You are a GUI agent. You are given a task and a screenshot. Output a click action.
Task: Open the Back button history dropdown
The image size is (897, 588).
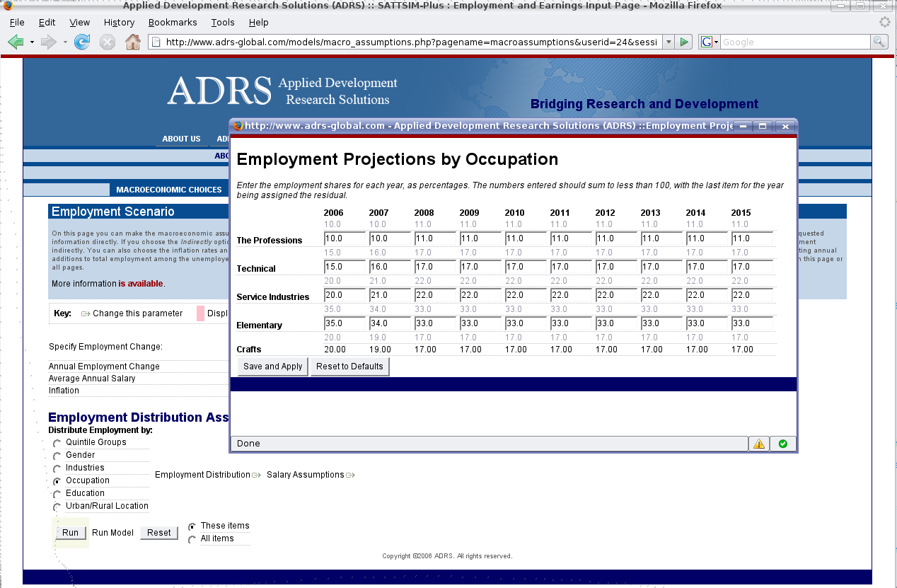(x=32, y=42)
